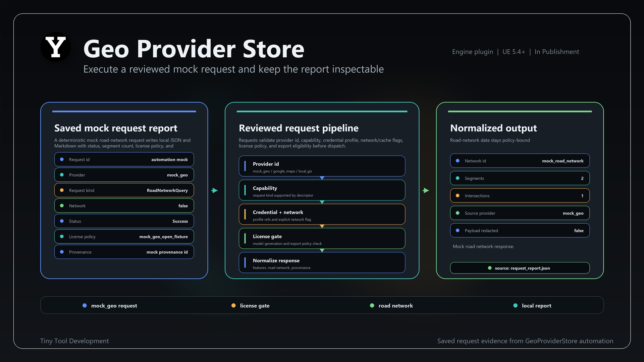Click the Execute a reviewed mock request subtitle
This screenshot has height=362, width=644.
233,69
